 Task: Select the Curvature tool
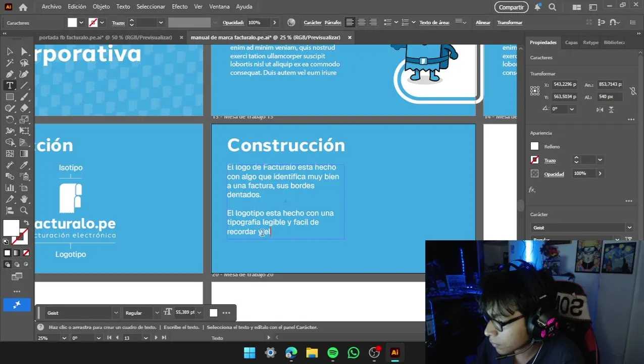24,74
